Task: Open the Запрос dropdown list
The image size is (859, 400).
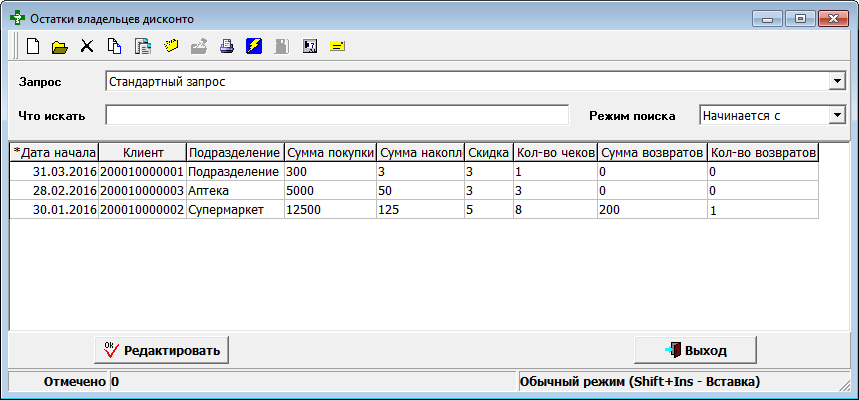Action: (x=837, y=81)
